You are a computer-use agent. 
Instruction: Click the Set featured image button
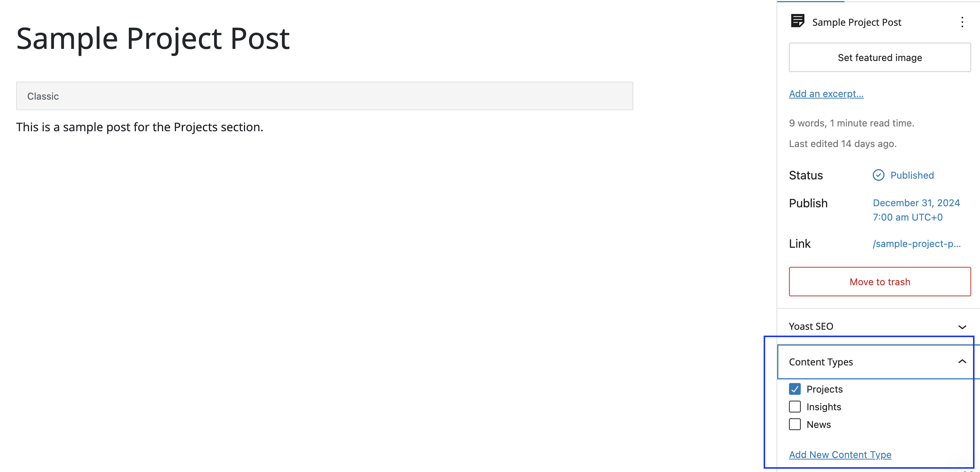(880, 57)
